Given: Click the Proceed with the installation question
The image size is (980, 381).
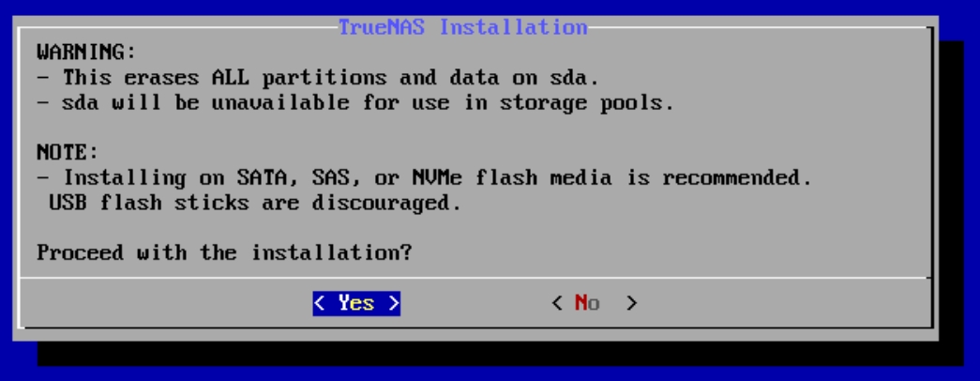Looking at the screenshot, I should pyautogui.click(x=224, y=252).
